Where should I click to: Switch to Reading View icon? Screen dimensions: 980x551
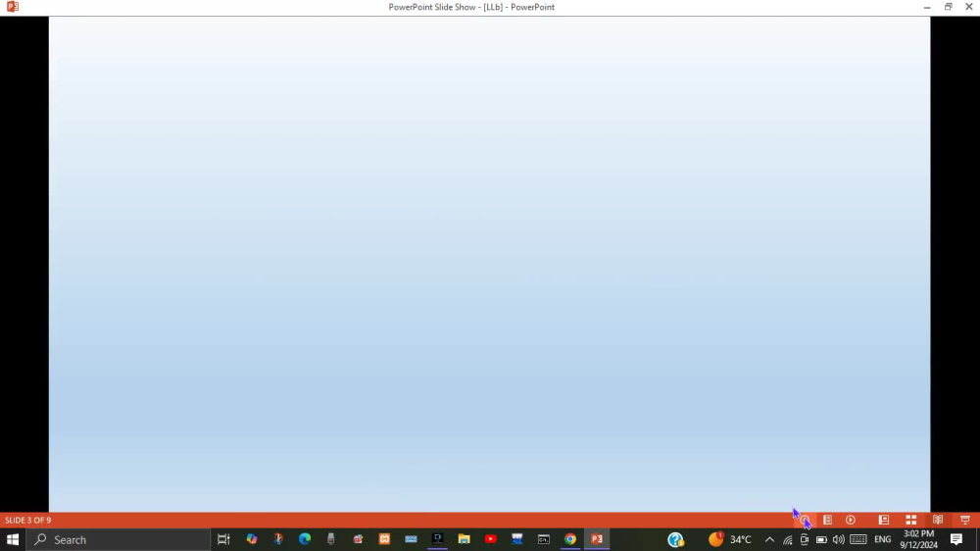[x=938, y=520]
